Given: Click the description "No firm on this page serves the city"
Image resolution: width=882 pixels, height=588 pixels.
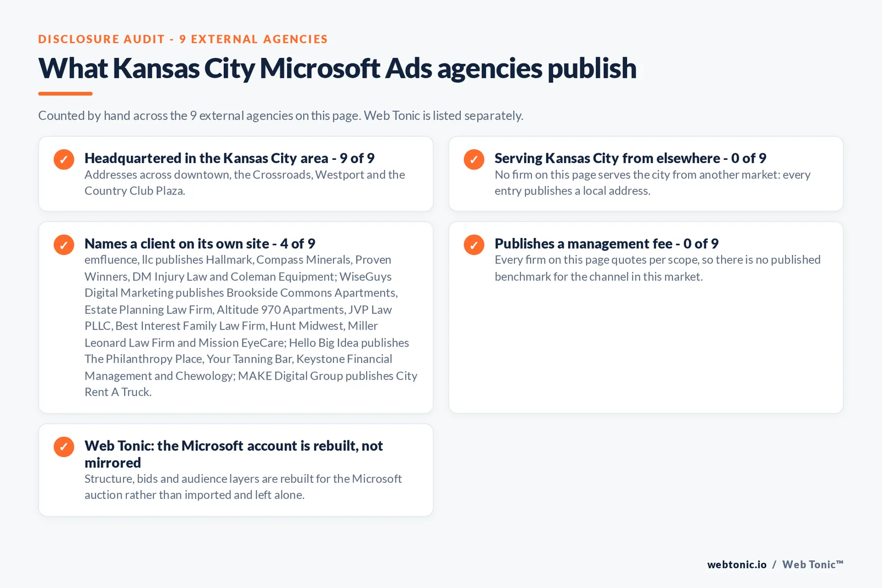Looking at the screenshot, I should click(x=653, y=182).
